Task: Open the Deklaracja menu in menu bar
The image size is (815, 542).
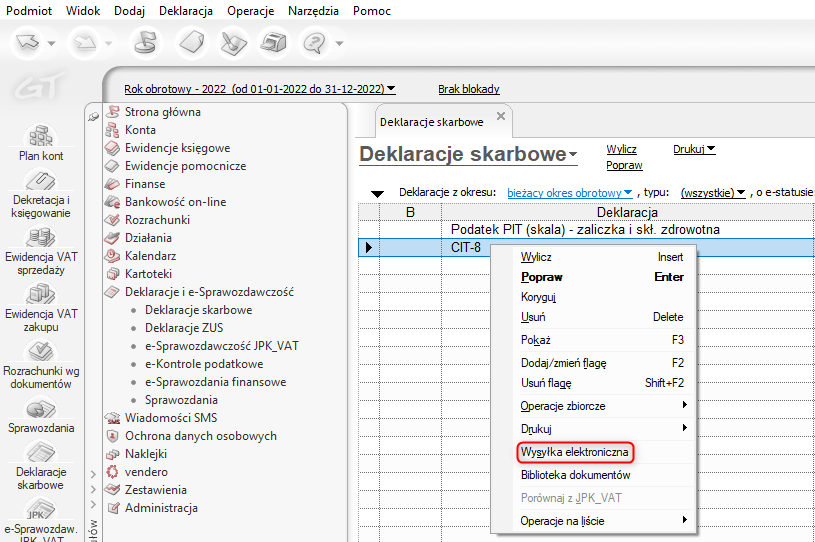Action: point(185,11)
